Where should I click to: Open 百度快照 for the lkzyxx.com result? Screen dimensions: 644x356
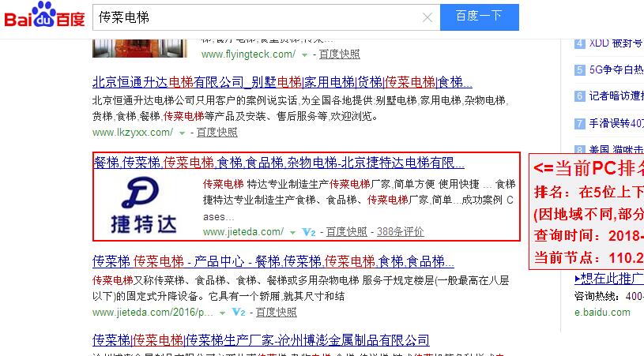click(x=217, y=133)
